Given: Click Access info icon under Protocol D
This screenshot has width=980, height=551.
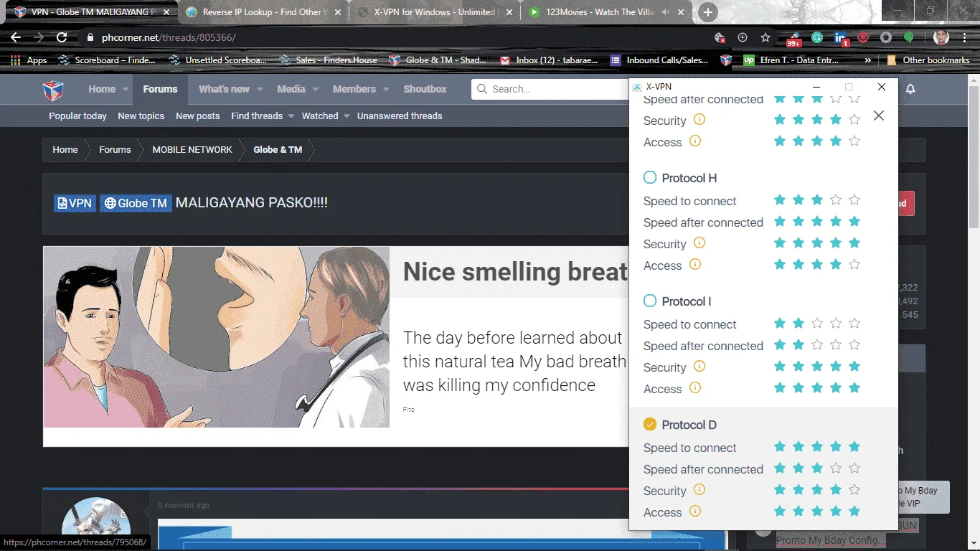Looking at the screenshot, I should 694,512.
